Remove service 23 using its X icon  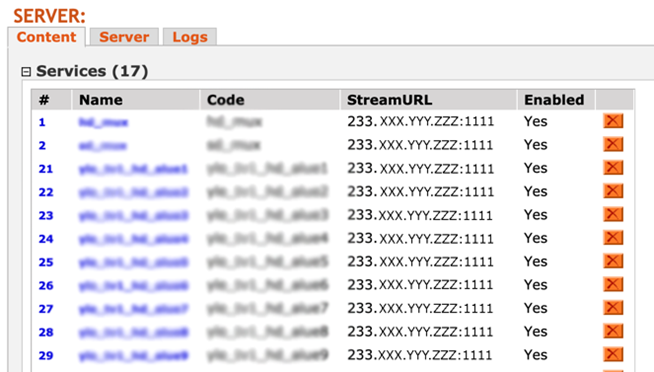[613, 214]
